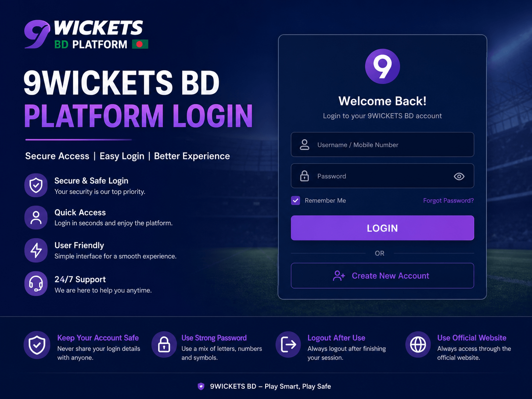Click the purple LOGIN button
Image resolution: width=532 pixels, height=399 pixels.
(x=382, y=228)
